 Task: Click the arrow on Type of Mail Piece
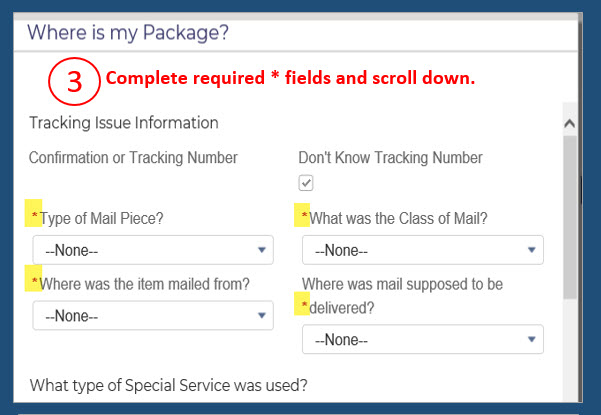pos(262,250)
